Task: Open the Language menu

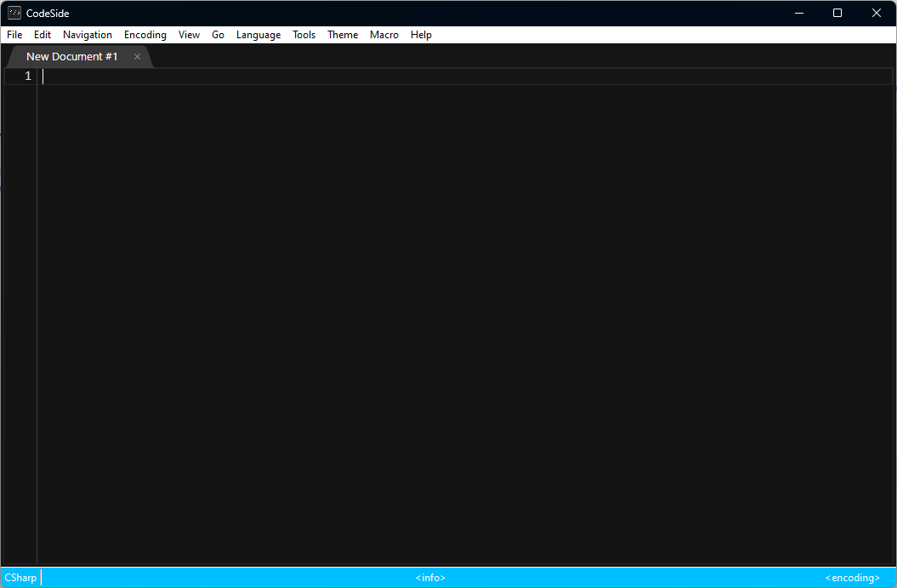Action: click(258, 35)
